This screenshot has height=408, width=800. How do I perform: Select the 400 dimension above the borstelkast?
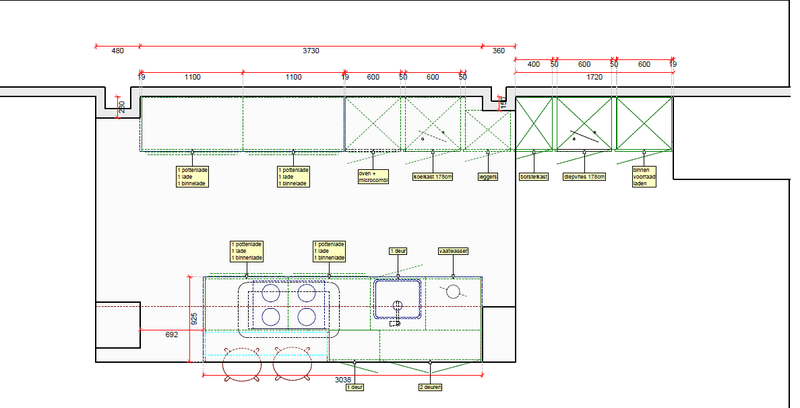(534, 64)
